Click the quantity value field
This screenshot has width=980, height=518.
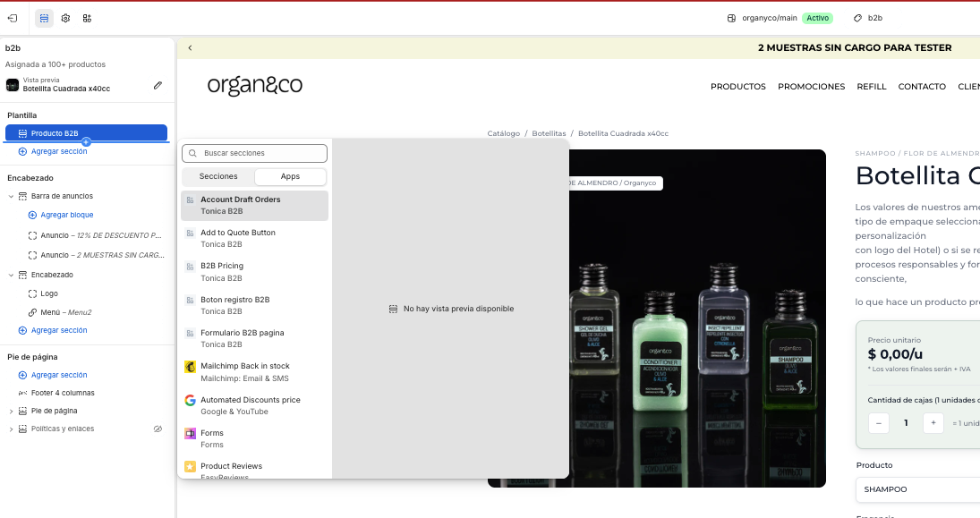[906, 423]
